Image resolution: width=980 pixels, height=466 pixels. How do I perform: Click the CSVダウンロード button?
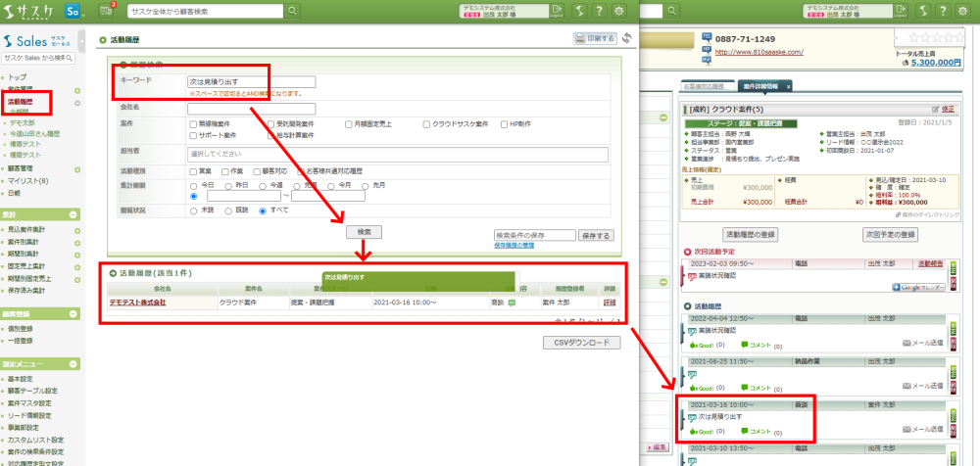(x=582, y=343)
